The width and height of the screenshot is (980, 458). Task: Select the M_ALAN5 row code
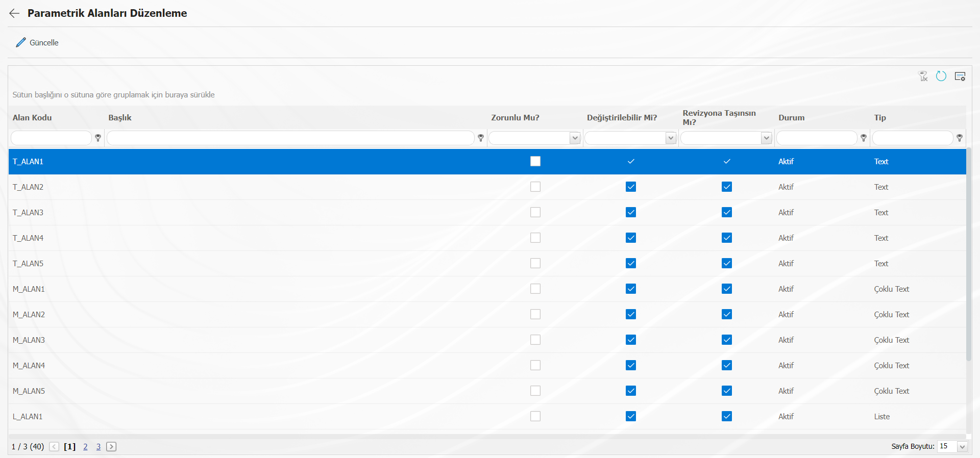[29, 391]
